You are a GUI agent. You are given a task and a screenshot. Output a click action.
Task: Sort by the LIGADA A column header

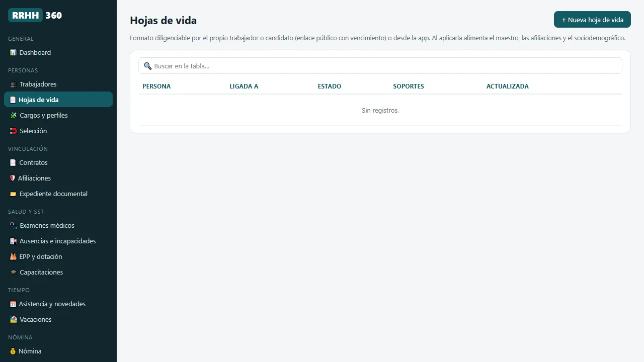244,86
